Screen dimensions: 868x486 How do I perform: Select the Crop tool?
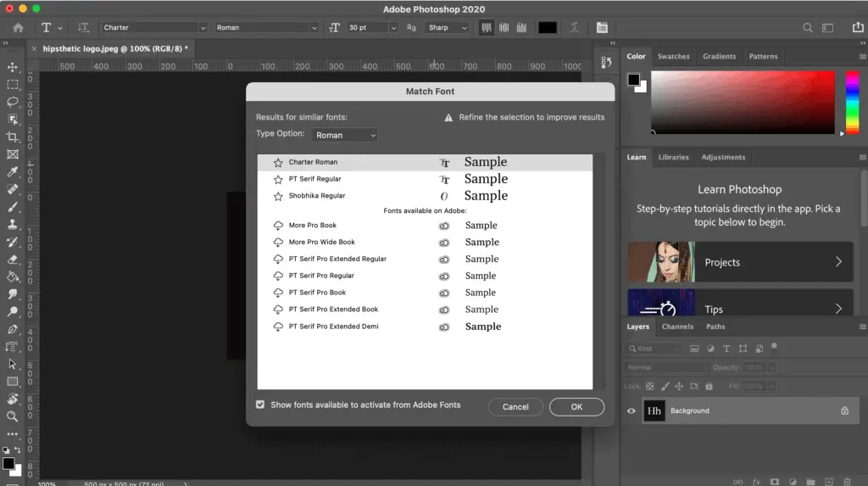click(12, 137)
